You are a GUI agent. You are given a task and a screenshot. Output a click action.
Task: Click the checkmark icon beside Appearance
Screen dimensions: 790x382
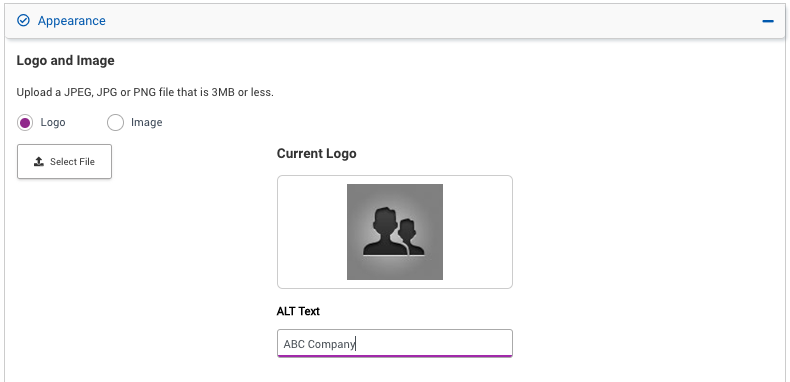coord(23,21)
